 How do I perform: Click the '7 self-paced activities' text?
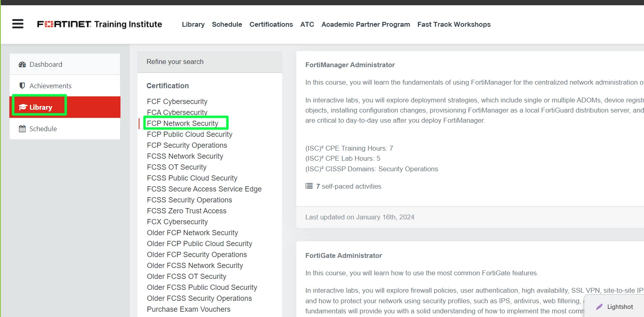(349, 186)
